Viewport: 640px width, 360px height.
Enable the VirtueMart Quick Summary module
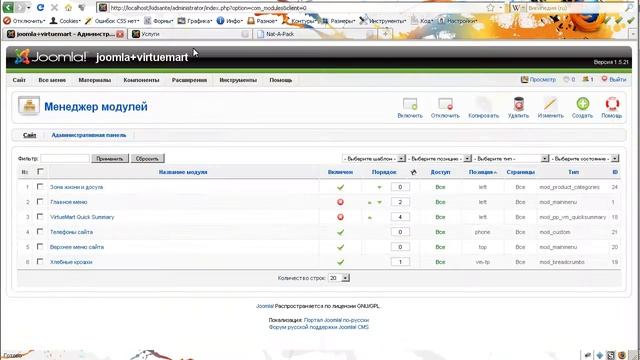340,217
